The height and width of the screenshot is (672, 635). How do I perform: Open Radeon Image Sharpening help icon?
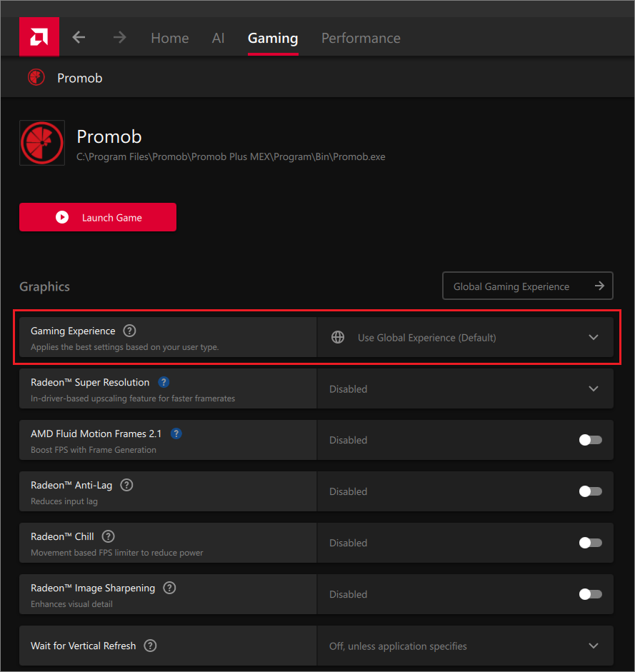(x=169, y=588)
